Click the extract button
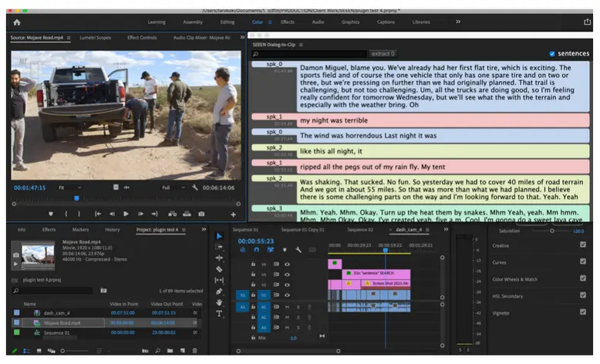 point(383,54)
